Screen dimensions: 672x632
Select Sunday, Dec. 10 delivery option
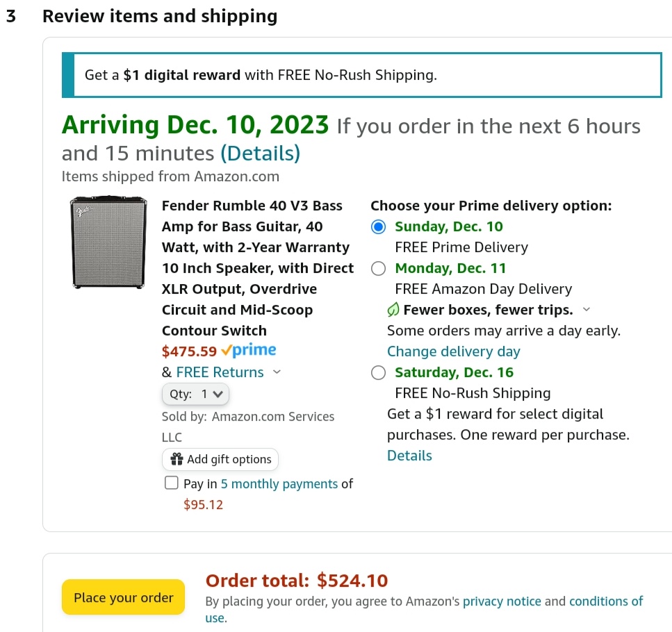379,226
